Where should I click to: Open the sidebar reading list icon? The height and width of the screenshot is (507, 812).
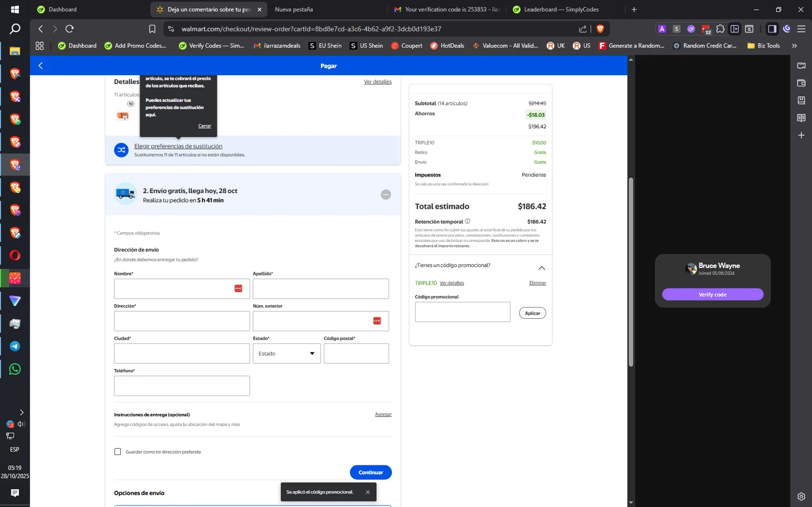point(801,117)
